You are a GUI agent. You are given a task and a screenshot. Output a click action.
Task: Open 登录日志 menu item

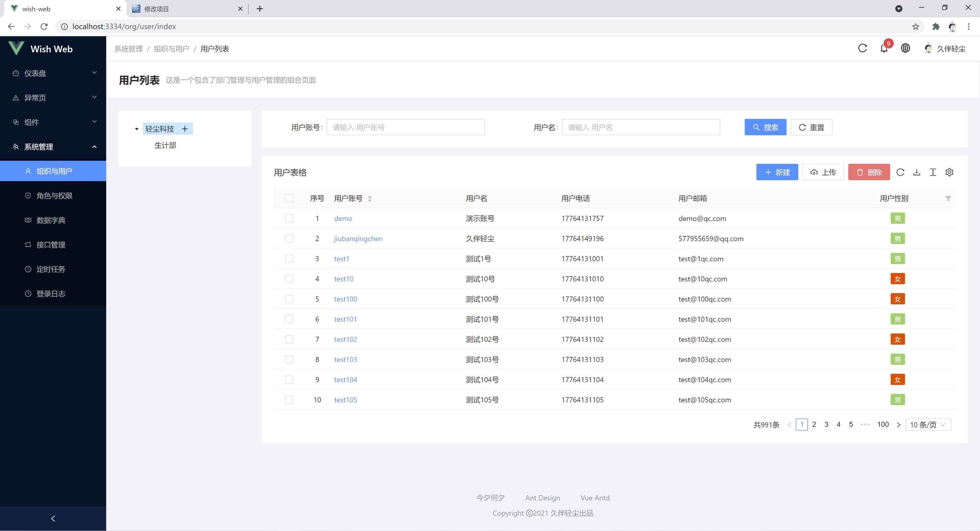[x=53, y=294]
